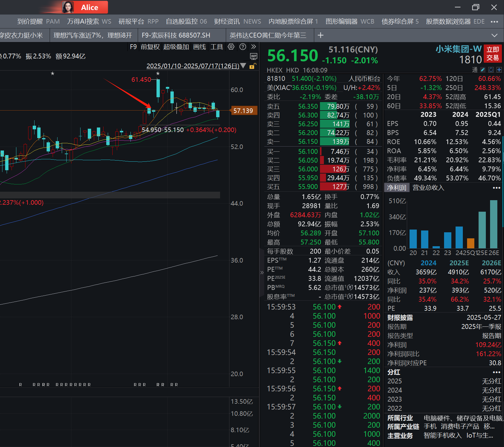
Task: Click the 主营业务 label
Action: (400, 435)
